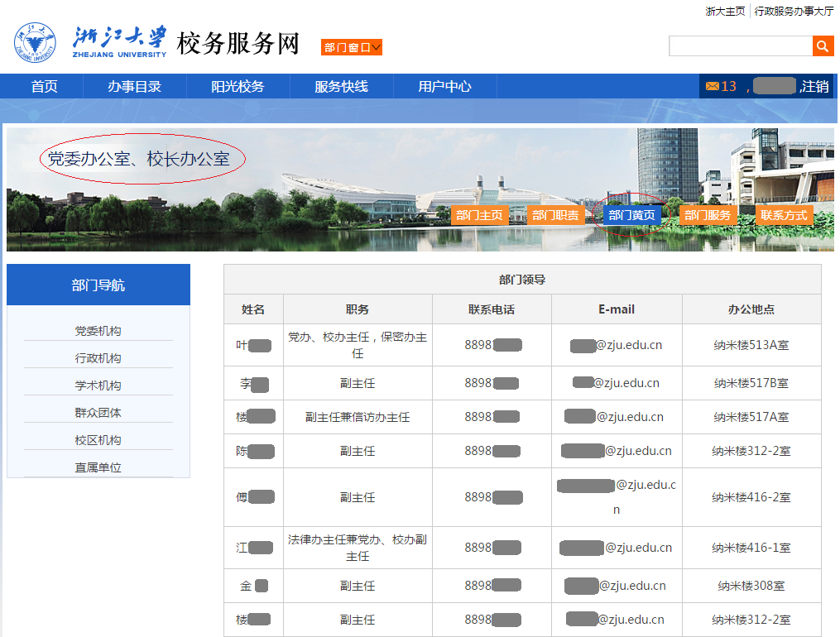The height and width of the screenshot is (637, 840).
Task: Type in the top search box
Action: tap(740, 46)
